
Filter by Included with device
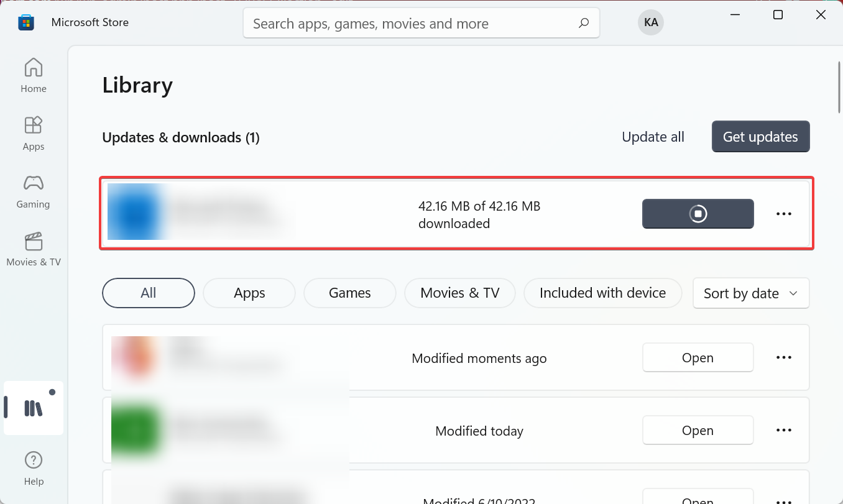click(602, 293)
